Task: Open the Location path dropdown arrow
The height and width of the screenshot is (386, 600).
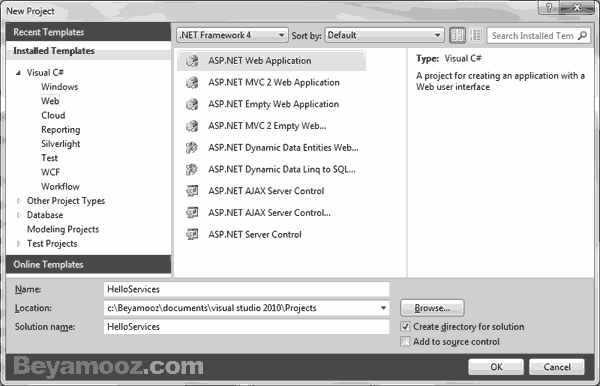Action: (383, 308)
